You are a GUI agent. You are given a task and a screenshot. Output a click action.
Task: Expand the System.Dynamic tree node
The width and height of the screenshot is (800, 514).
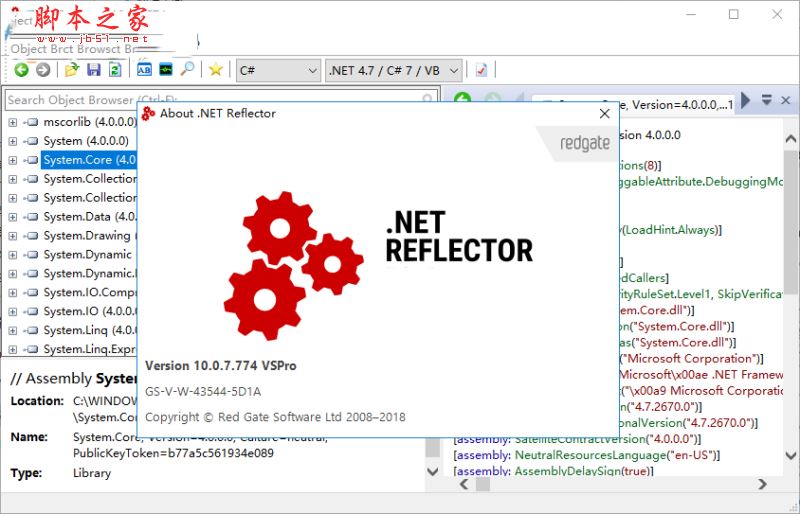13,255
